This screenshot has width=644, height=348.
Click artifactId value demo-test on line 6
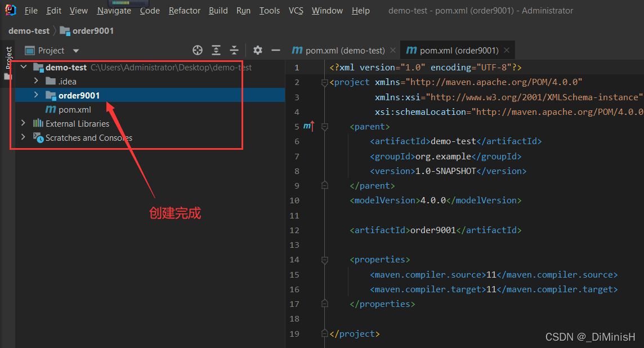[453, 141]
